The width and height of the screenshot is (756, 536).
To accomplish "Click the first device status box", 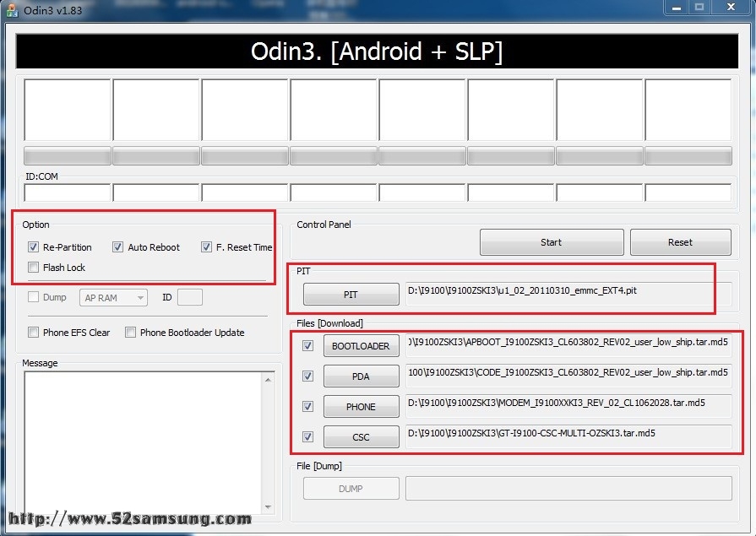I will [x=68, y=110].
